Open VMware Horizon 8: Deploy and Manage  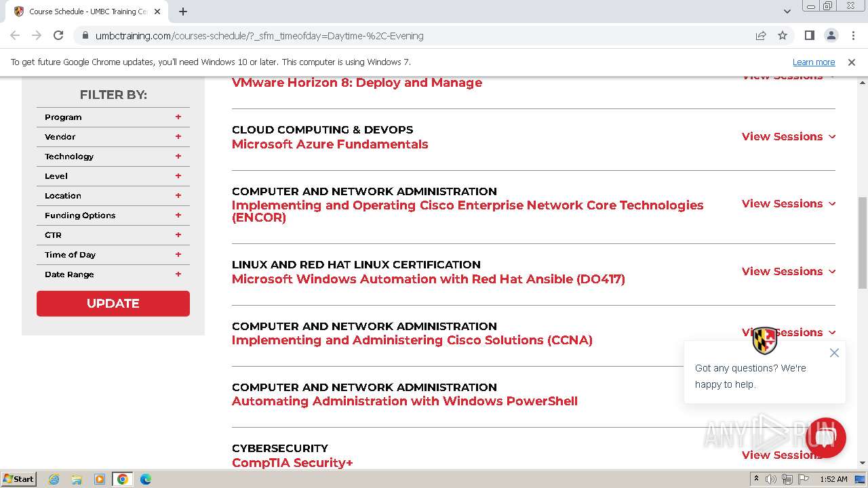[x=357, y=83]
